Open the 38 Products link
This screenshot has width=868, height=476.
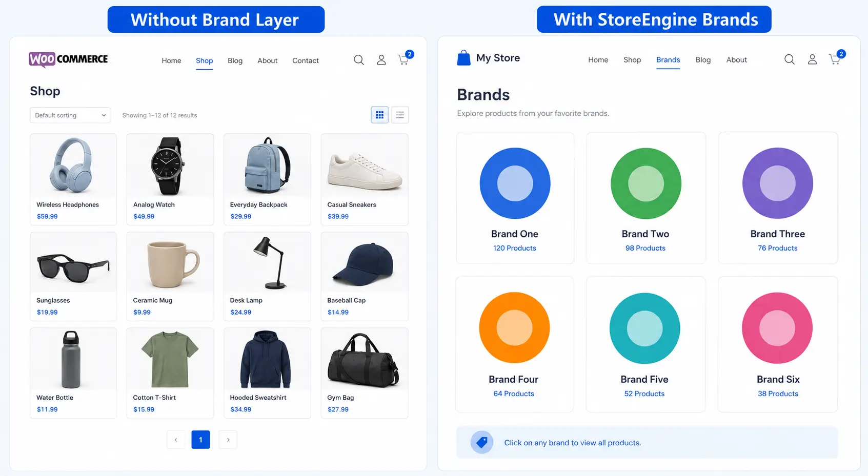point(778,394)
